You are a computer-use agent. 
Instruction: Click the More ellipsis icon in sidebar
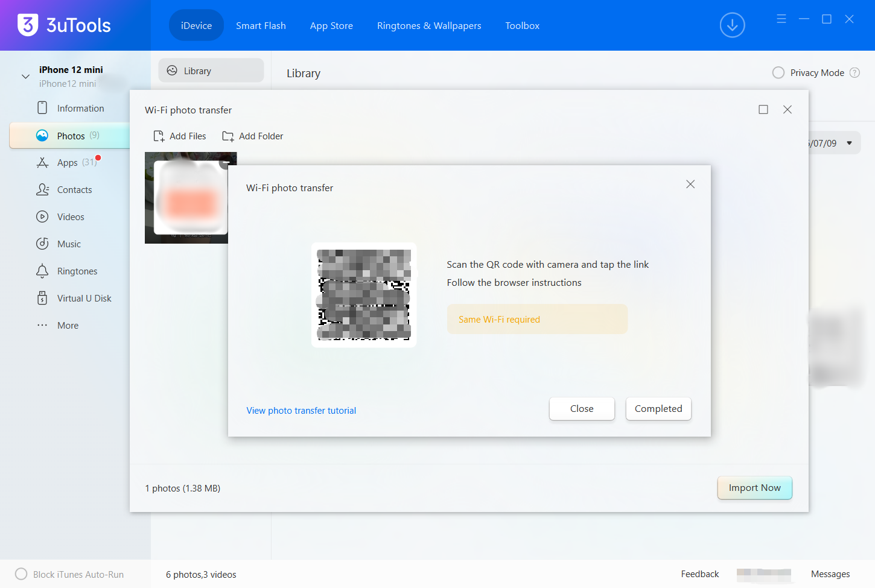click(x=42, y=325)
